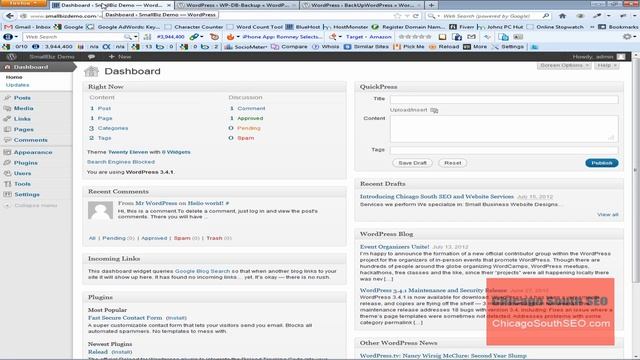Viewport: 640px width, 360px height.
Task: Open the BlueHost bookmark
Action: (x=303, y=27)
